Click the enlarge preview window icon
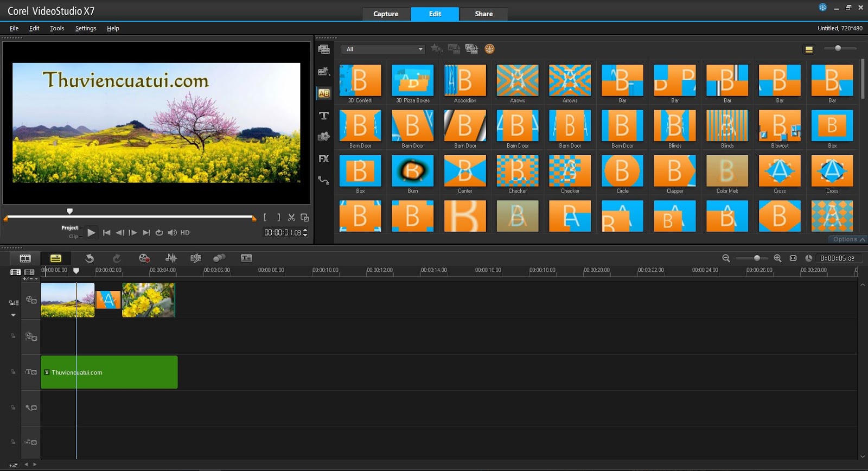Screen dimensions: 868x471 tap(305, 218)
